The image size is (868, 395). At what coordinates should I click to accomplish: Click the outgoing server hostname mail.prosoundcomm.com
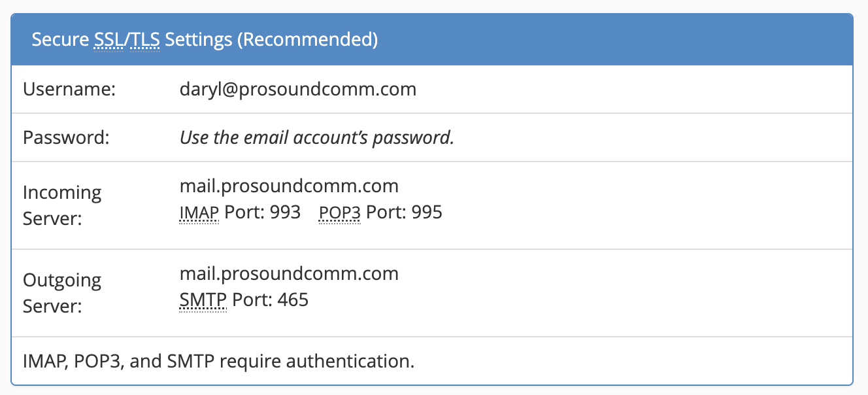pyautogui.click(x=289, y=273)
